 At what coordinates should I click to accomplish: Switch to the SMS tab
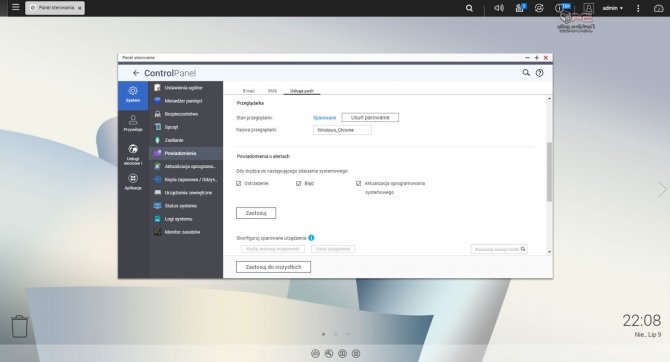[x=272, y=91]
